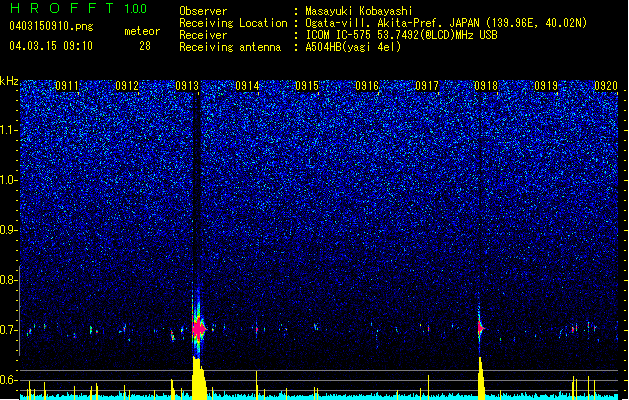Click the 0915 time marker
This screenshot has height=400, width=629.
point(307,86)
